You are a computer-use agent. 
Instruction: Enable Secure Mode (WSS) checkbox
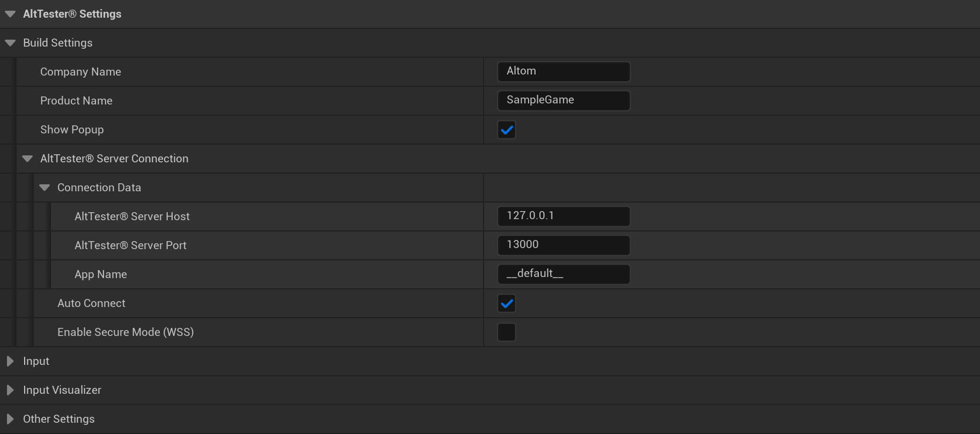(507, 332)
